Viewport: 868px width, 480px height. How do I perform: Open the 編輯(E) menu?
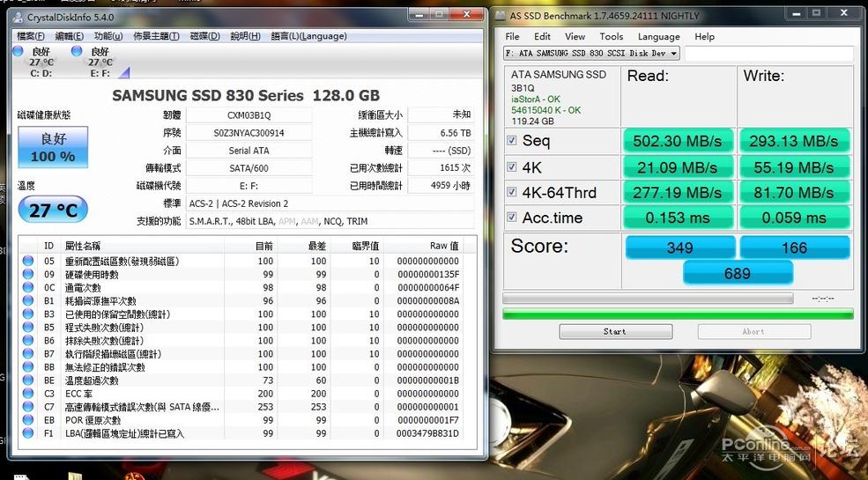click(x=70, y=36)
